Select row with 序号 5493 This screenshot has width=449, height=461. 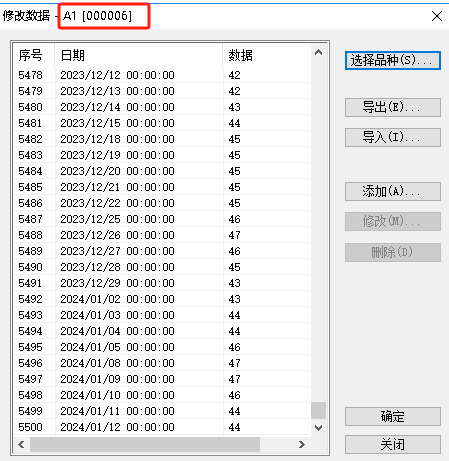tap(162, 315)
